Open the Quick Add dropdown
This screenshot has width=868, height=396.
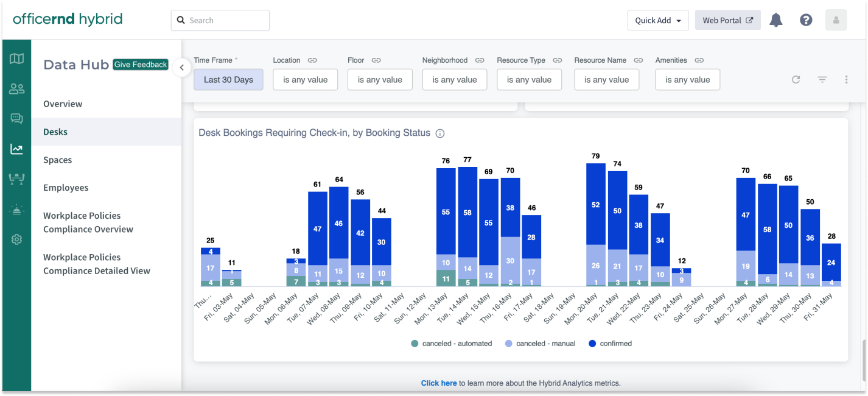[658, 20]
